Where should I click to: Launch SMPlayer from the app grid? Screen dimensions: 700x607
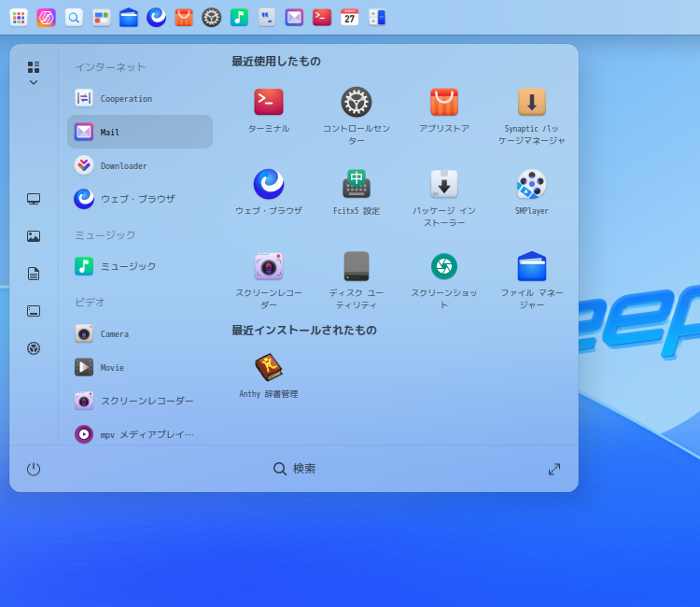pos(532,185)
